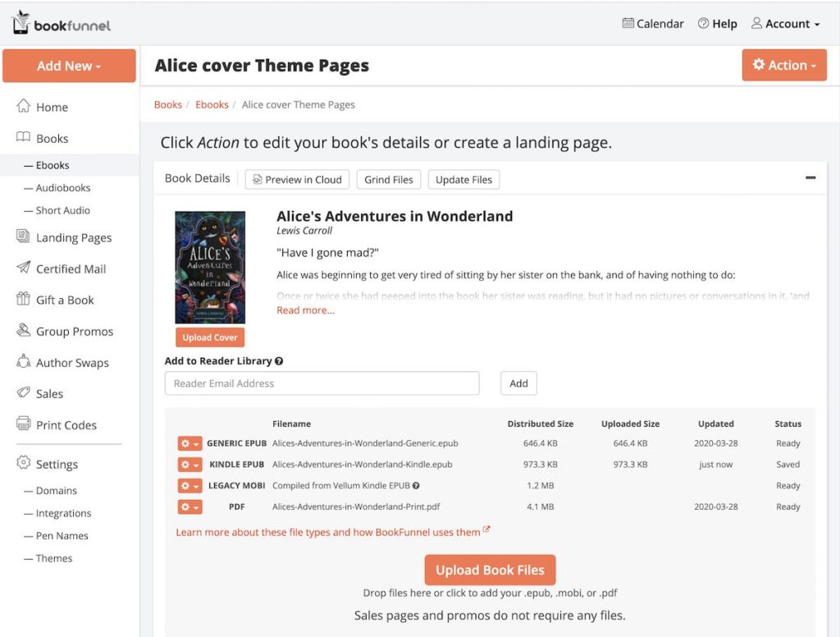Image resolution: width=840 pixels, height=637 pixels.
Task: Focus the Reader Email Address field
Action: click(322, 383)
